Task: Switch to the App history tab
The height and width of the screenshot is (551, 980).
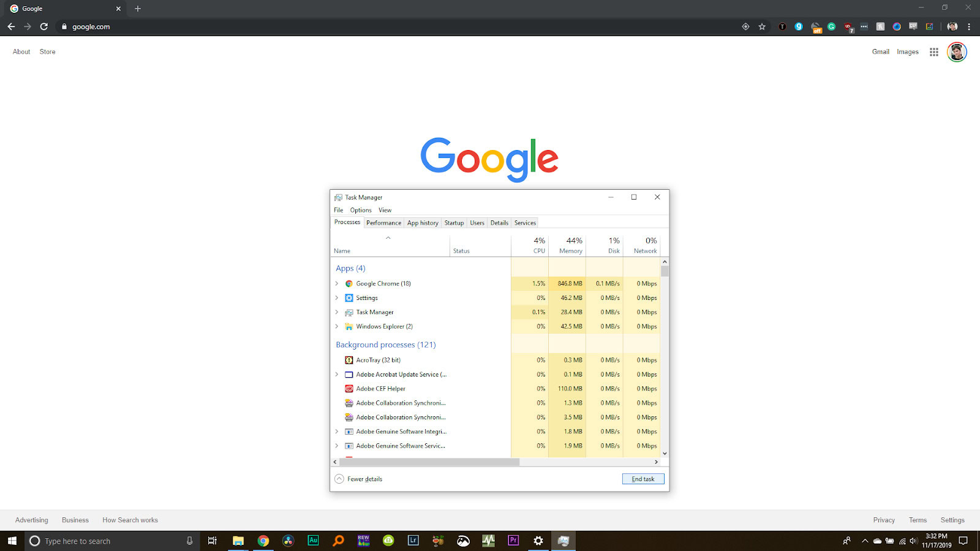Action: tap(423, 223)
